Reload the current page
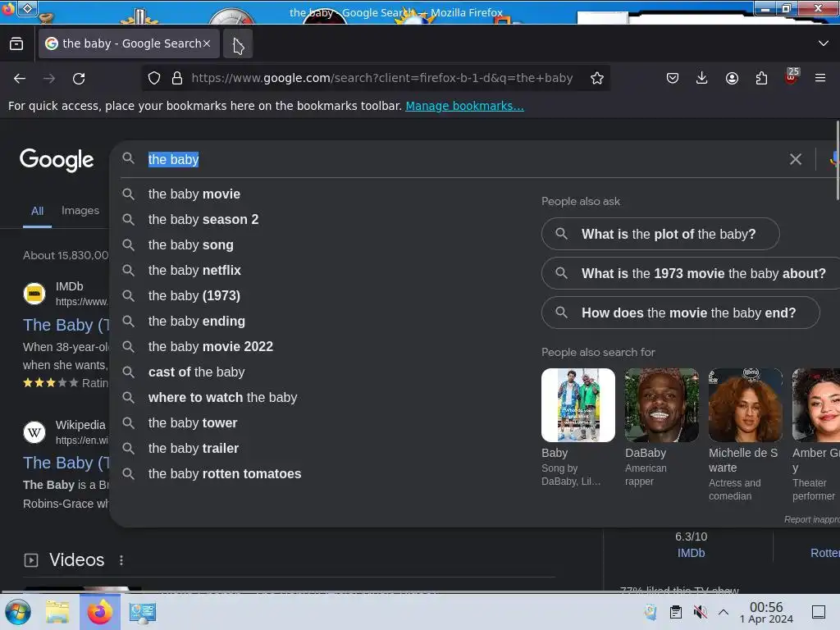Image resolution: width=840 pixels, height=630 pixels. (79, 79)
